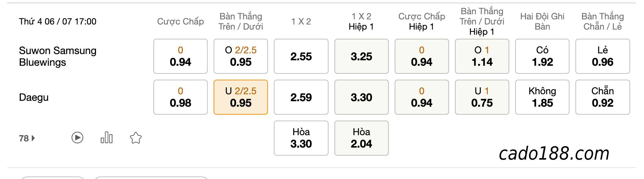This screenshot has height=179, width=644.
Task: Select first half Under 1 odds 0.75
Action: pyautogui.click(x=482, y=97)
